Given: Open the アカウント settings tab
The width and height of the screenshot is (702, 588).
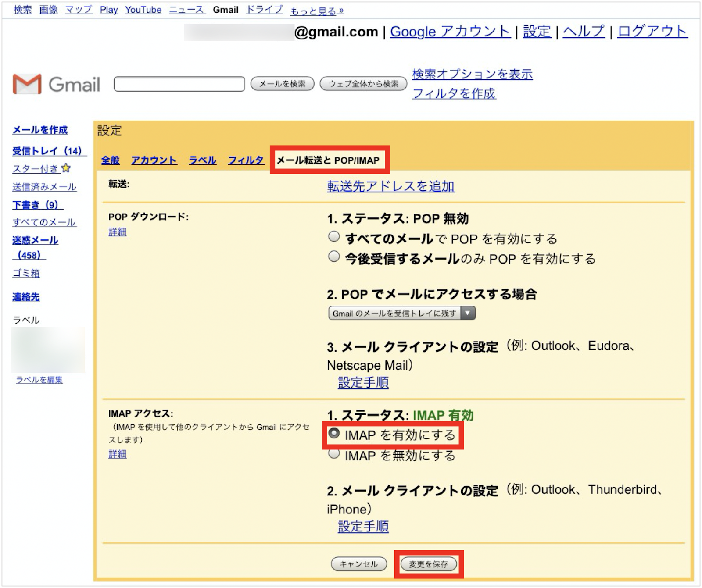Looking at the screenshot, I should (154, 160).
